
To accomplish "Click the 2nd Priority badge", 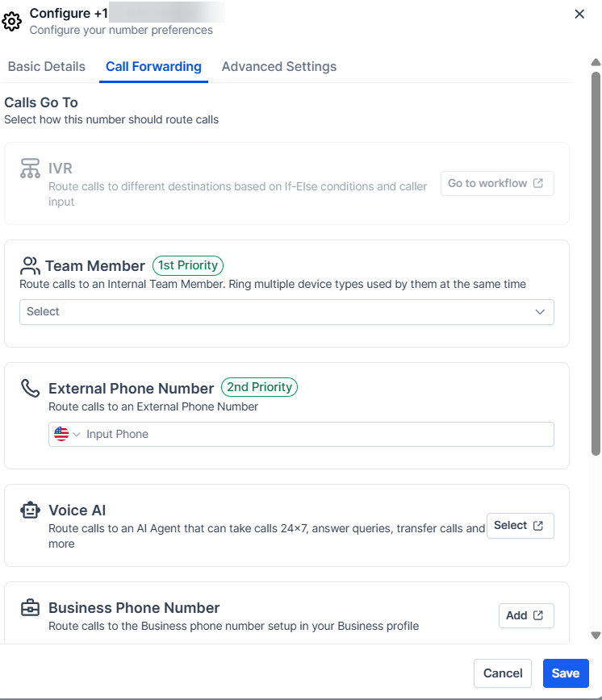I will coord(259,387).
